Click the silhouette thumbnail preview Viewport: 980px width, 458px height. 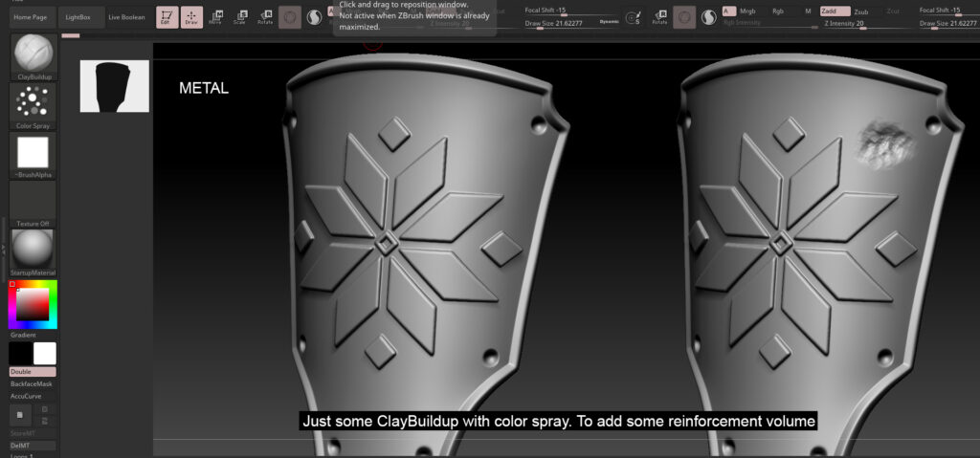coord(115,86)
